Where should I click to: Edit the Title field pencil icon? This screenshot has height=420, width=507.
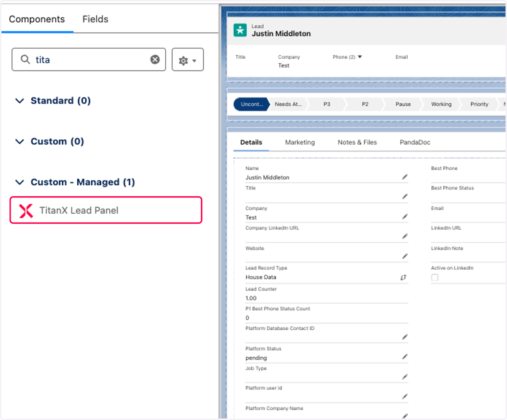click(405, 197)
